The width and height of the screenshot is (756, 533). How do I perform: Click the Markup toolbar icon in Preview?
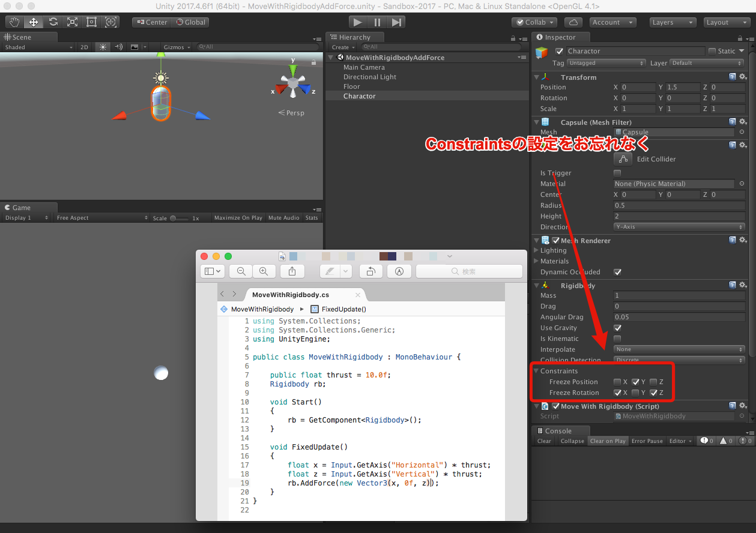399,271
